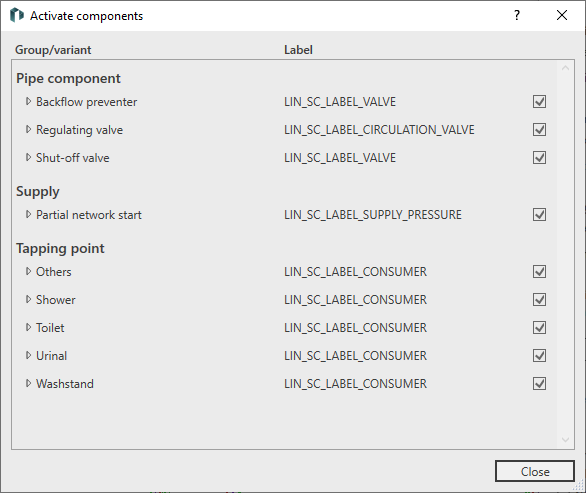Viewport: 586px width, 493px height.
Task: Expand the Regulating valve group
Action: click(x=28, y=129)
